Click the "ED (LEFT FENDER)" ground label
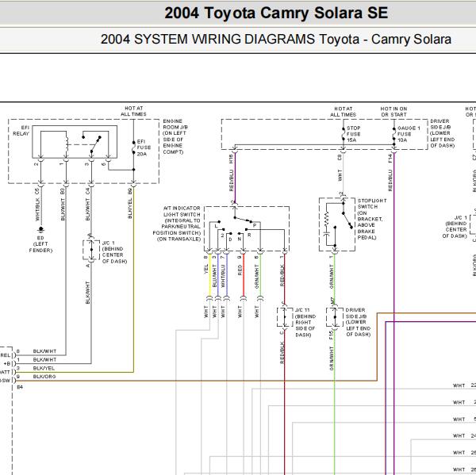 click(x=40, y=244)
